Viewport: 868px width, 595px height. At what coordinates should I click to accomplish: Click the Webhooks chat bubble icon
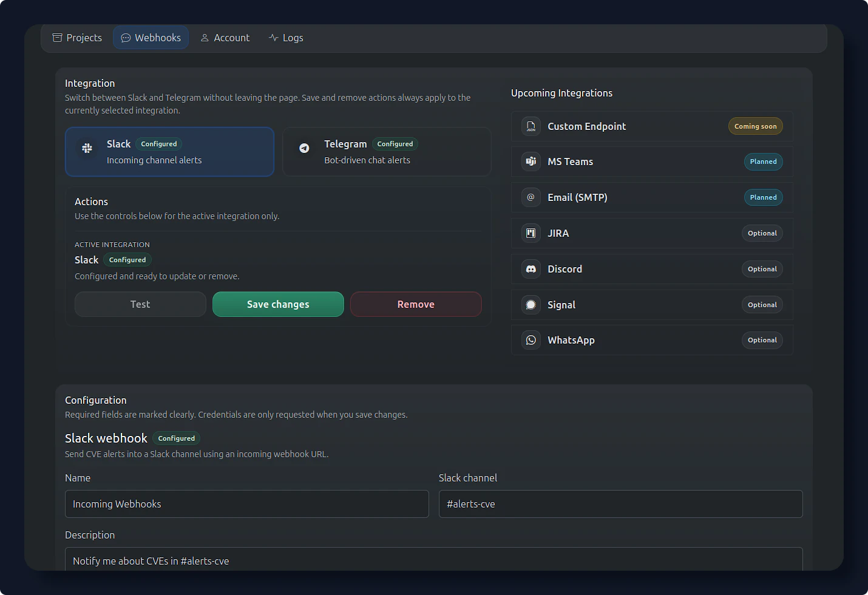pyautogui.click(x=126, y=38)
